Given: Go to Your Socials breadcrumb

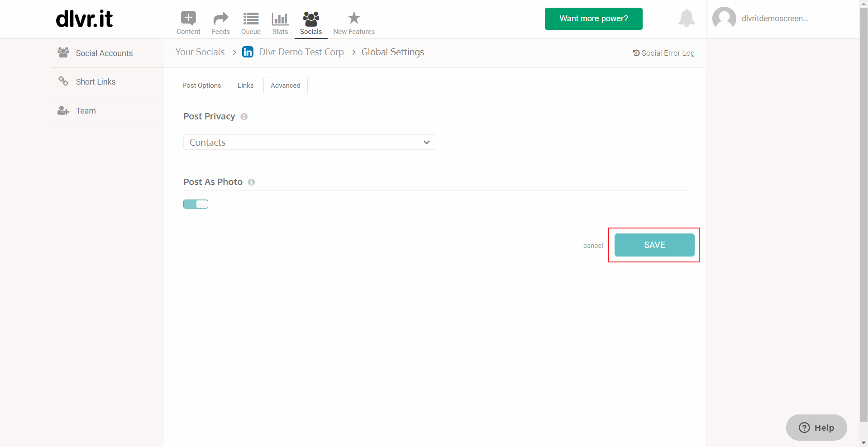Looking at the screenshot, I should [x=200, y=52].
